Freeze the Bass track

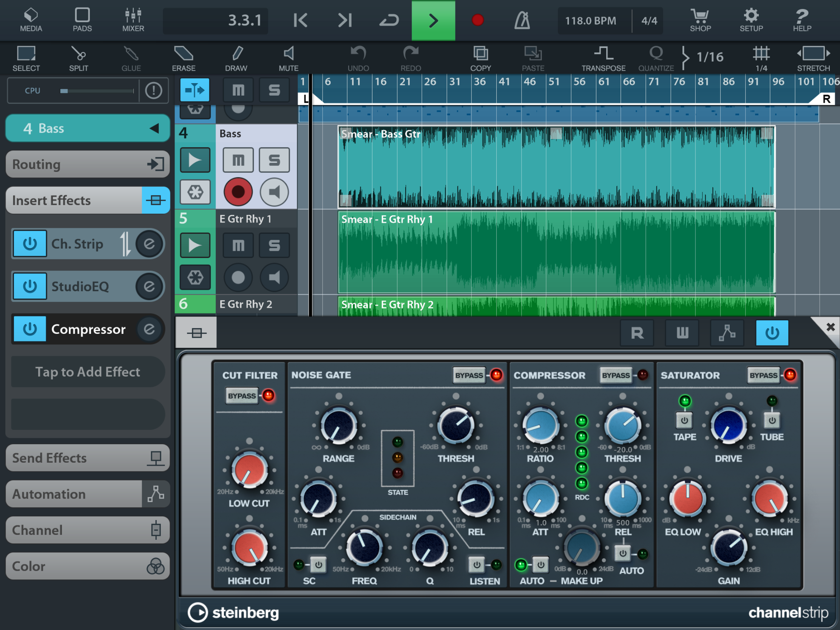(195, 192)
